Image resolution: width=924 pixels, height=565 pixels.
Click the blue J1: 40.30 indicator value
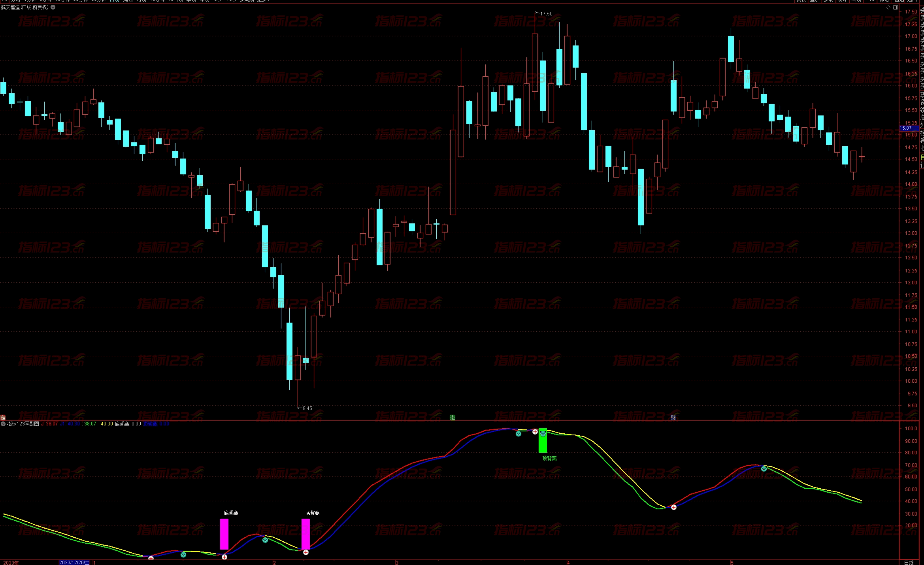pyautogui.click(x=70, y=424)
